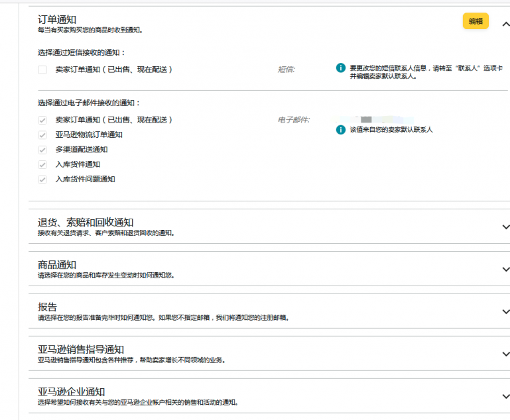Toggle the 入库货件问题通知 checkbox

point(42,179)
